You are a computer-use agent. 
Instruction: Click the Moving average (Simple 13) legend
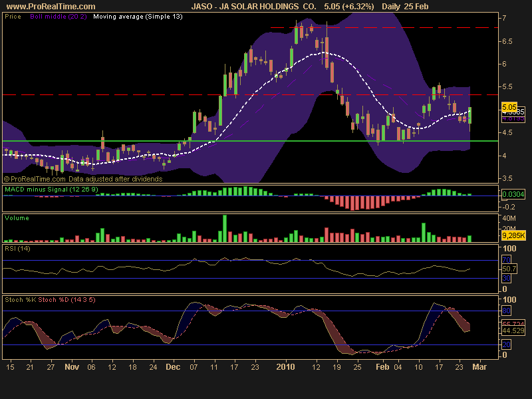pos(138,17)
